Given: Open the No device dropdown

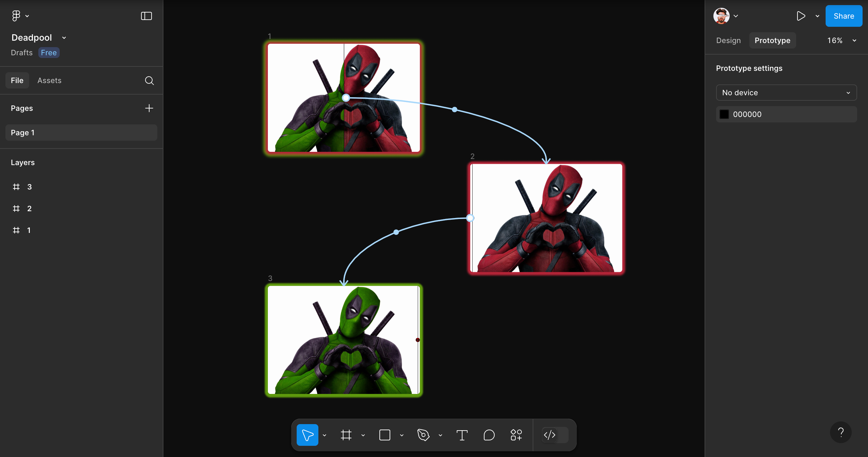Looking at the screenshot, I should coord(786,93).
